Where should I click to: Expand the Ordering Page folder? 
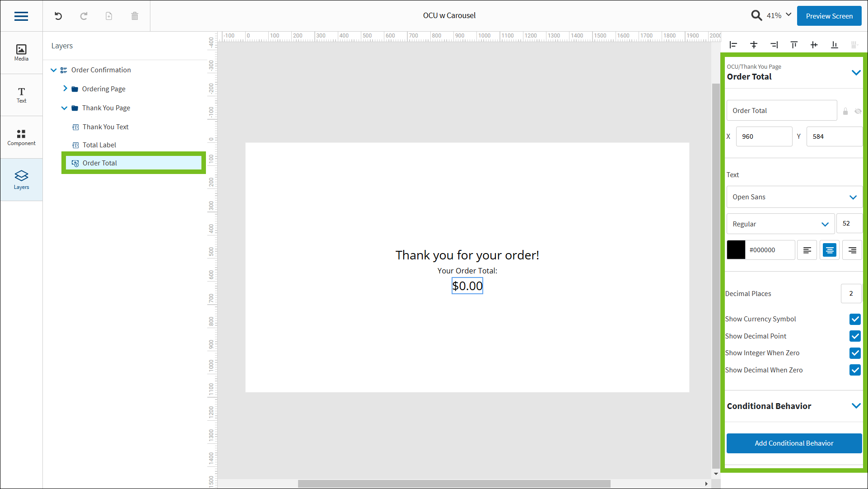(x=65, y=89)
